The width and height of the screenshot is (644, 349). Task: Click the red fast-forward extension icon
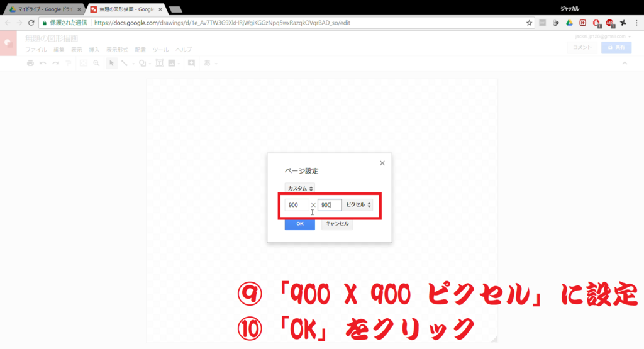click(583, 23)
